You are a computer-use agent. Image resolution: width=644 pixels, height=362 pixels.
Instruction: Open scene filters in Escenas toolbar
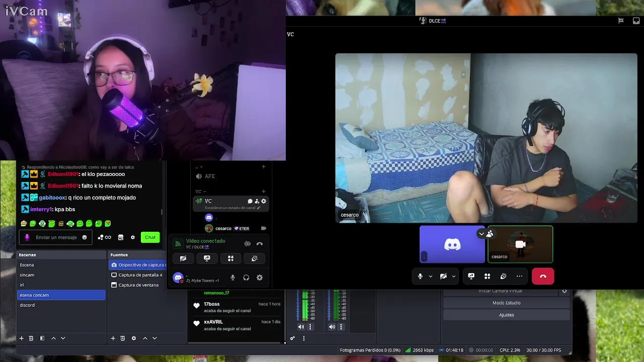pos(42,338)
